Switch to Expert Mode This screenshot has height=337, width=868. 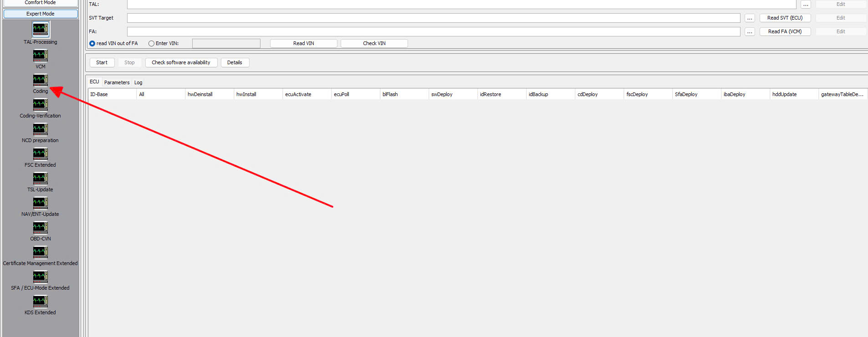[41, 14]
